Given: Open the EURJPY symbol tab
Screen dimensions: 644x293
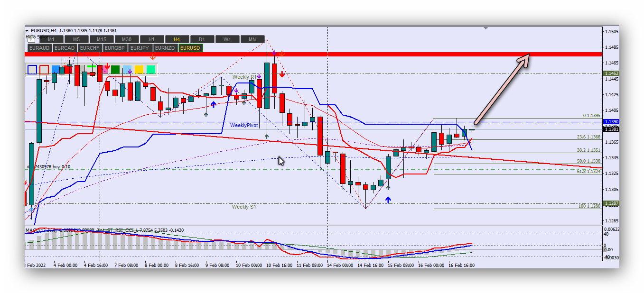Looking at the screenshot, I should coord(140,48).
